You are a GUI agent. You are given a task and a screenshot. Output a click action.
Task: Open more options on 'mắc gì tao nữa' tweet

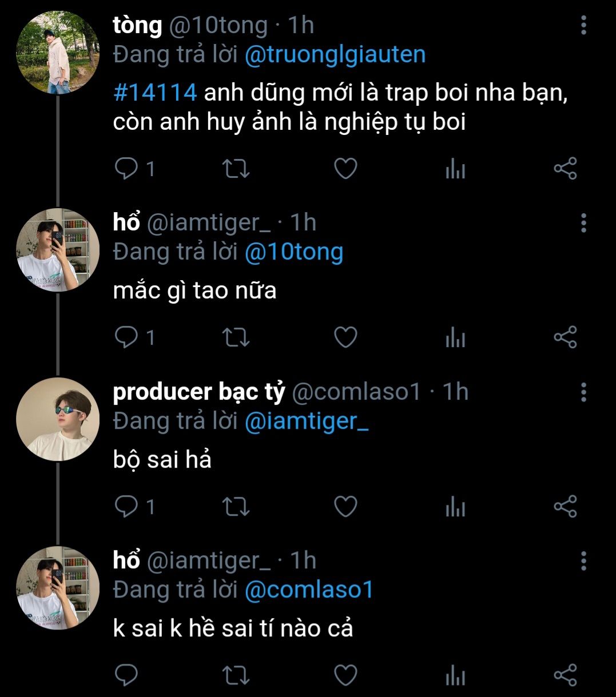coord(583,222)
